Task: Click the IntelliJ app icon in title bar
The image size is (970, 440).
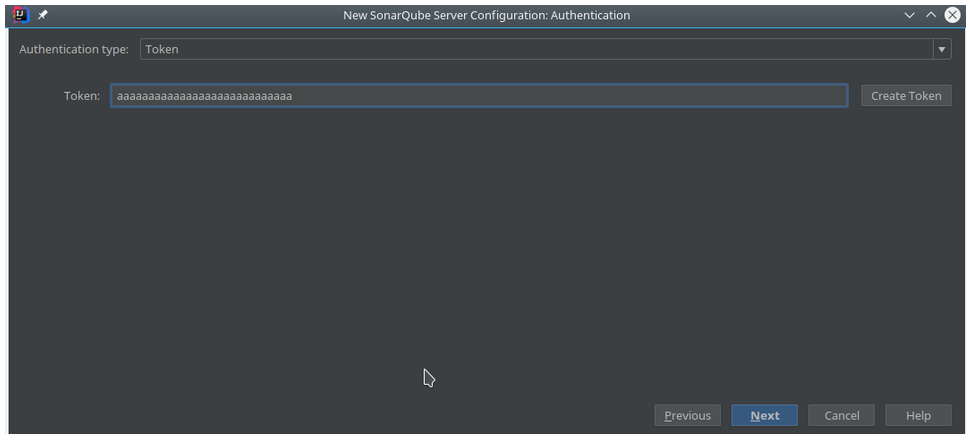Action: coord(22,15)
